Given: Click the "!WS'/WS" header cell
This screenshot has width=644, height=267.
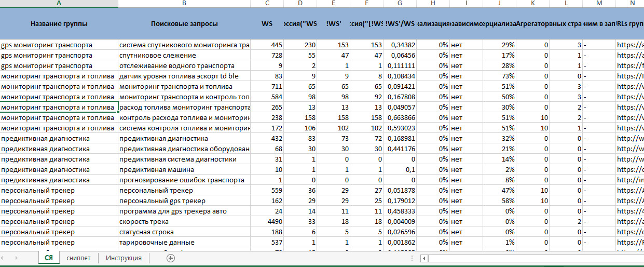Looking at the screenshot, I should 400,24.
